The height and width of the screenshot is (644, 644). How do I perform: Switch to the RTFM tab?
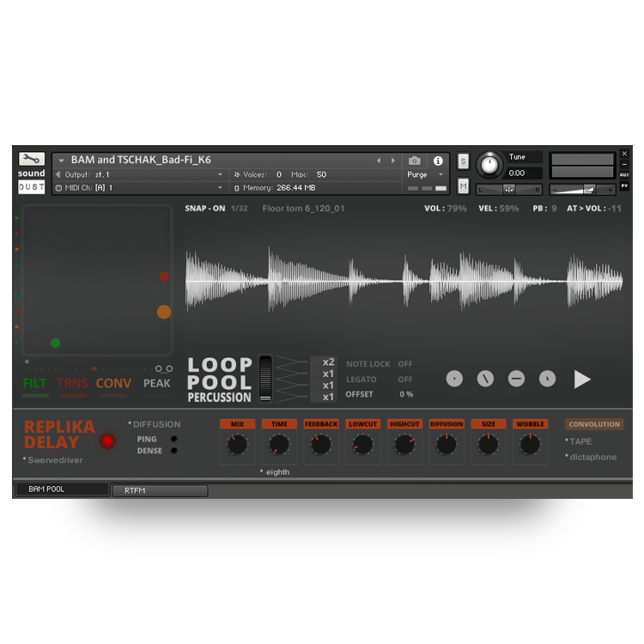tap(160, 490)
